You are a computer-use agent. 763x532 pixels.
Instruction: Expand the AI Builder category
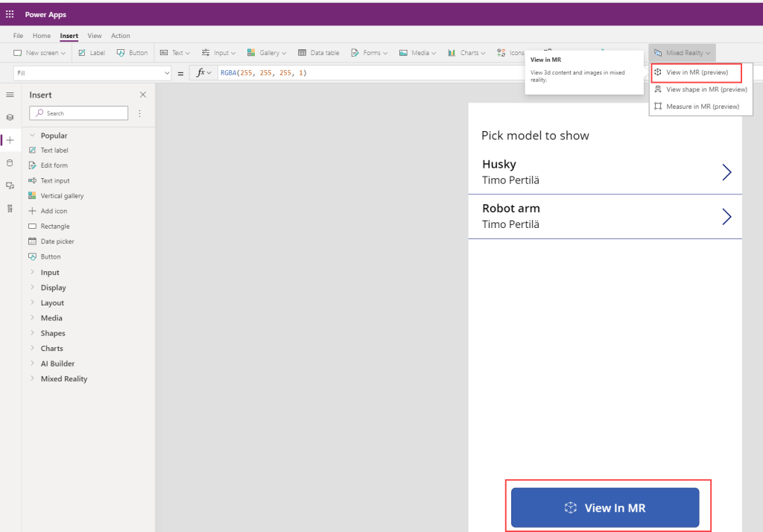tap(32, 364)
